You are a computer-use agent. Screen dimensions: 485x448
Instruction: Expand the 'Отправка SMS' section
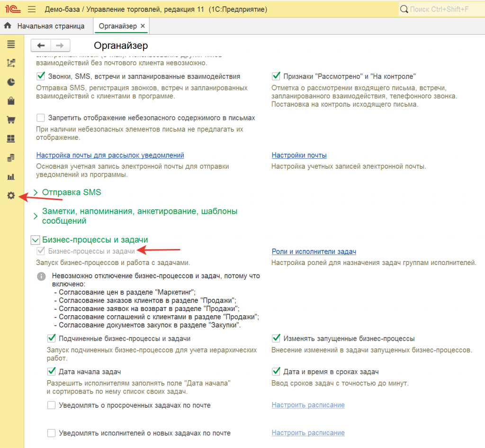click(72, 192)
